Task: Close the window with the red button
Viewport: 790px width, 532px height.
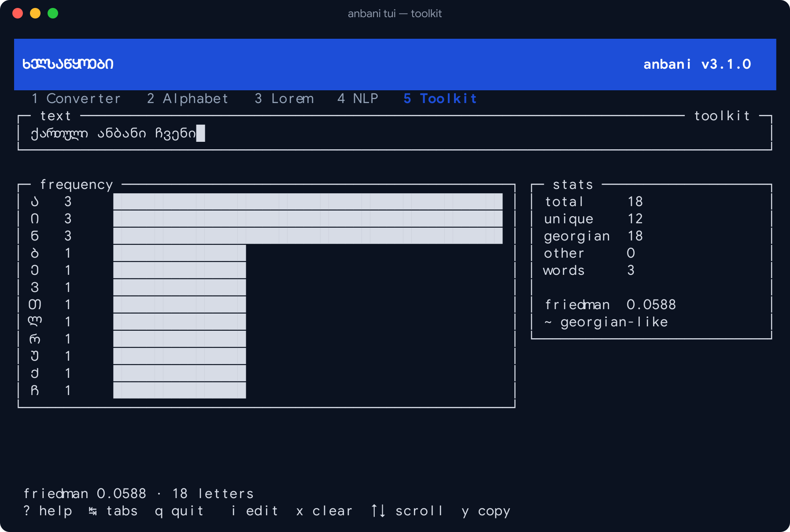Action: 18,13
